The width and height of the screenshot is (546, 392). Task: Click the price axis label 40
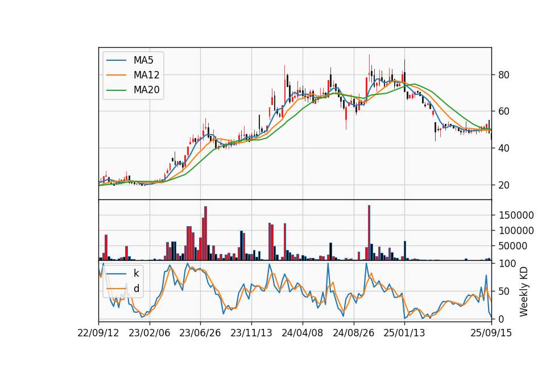pos(503,148)
